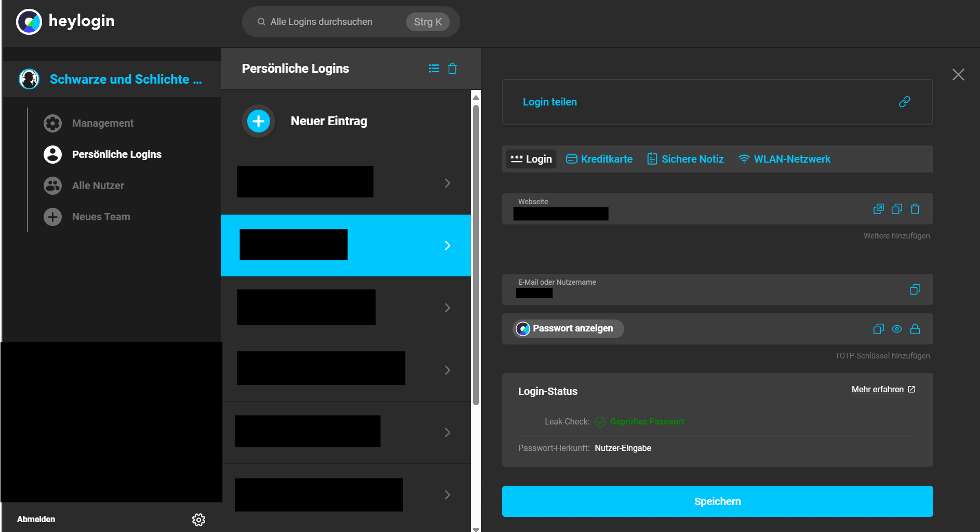Copy the E-Mail oder Nutzername value
980x532 pixels.
[915, 289]
